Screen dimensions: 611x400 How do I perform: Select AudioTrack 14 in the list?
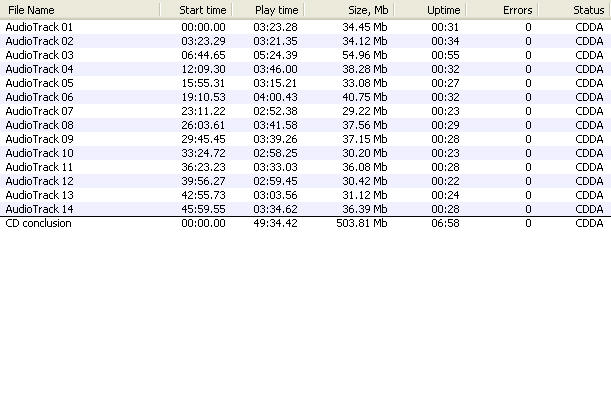pos(39,209)
